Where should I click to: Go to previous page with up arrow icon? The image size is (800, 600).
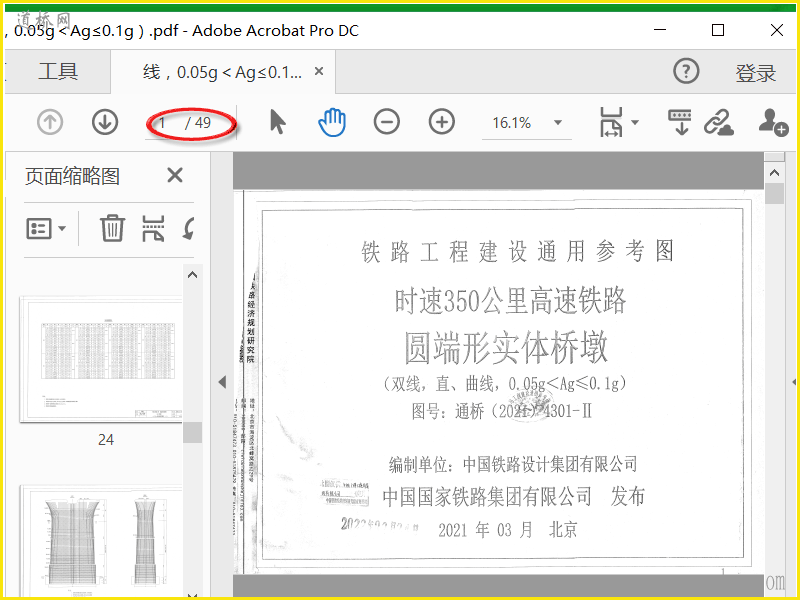(50, 122)
